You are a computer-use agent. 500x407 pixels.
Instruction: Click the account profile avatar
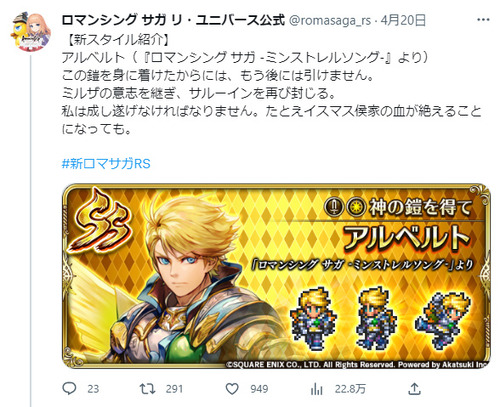click(x=30, y=32)
